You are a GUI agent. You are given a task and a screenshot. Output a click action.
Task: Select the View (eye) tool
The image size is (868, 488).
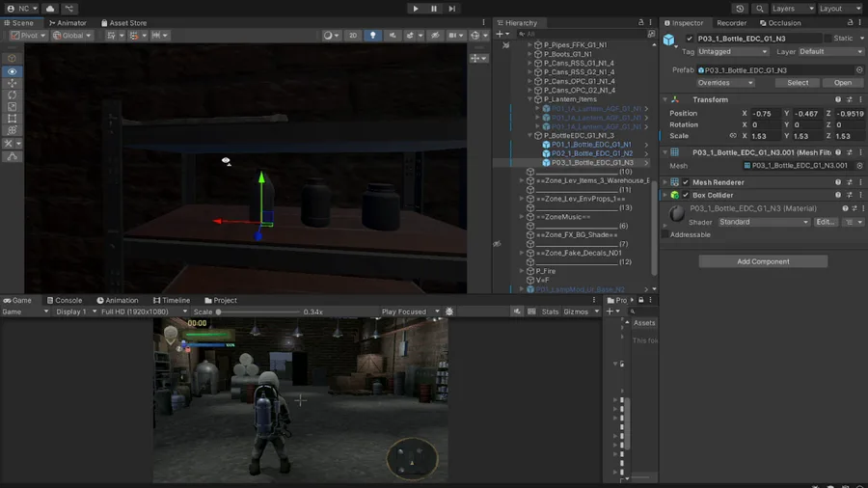pos(13,71)
